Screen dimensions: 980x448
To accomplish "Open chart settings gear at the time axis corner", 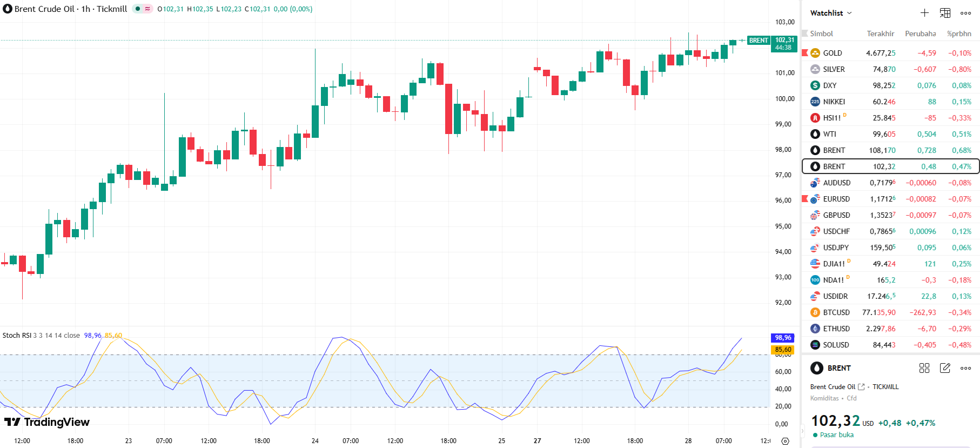I will click(x=785, y=441).
